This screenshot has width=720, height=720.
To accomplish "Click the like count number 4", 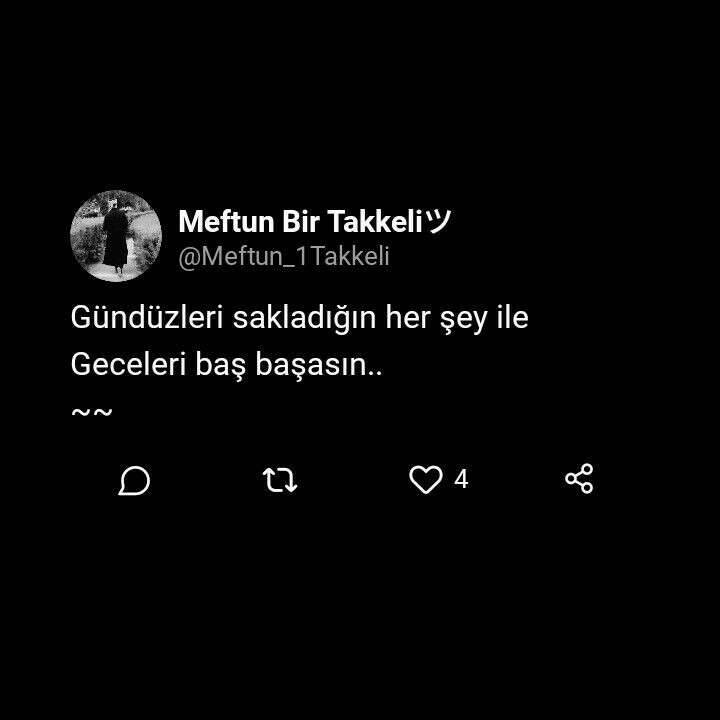I will point(461,479).
